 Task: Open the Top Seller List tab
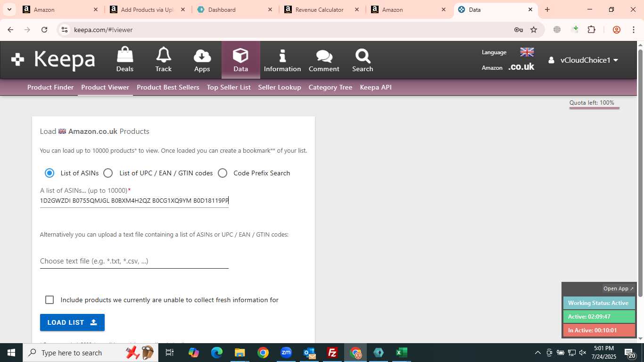(x=229, y=87)
